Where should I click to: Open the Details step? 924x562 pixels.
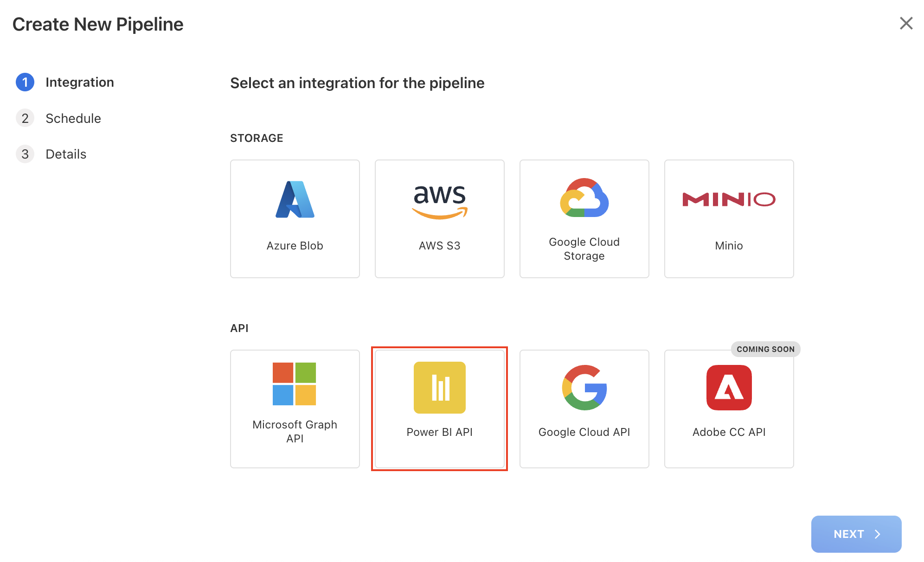tap(66, 154)
